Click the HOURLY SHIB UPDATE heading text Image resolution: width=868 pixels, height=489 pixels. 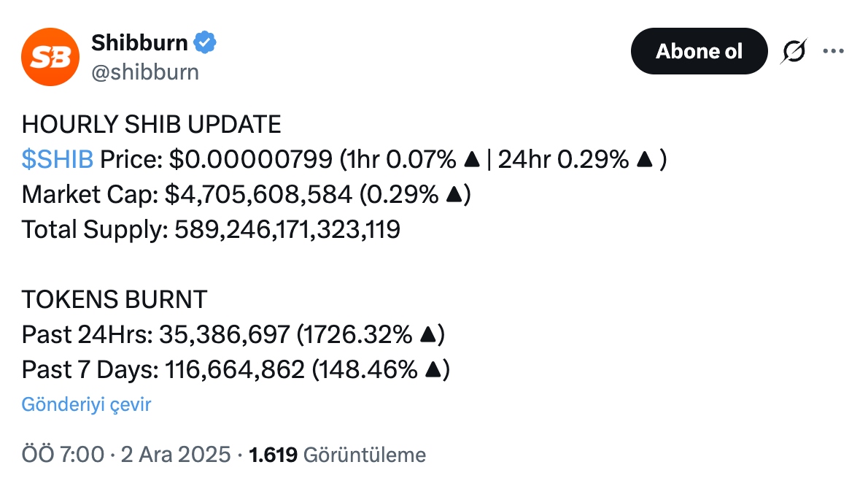pyautogui.click(x=151, y=125)
